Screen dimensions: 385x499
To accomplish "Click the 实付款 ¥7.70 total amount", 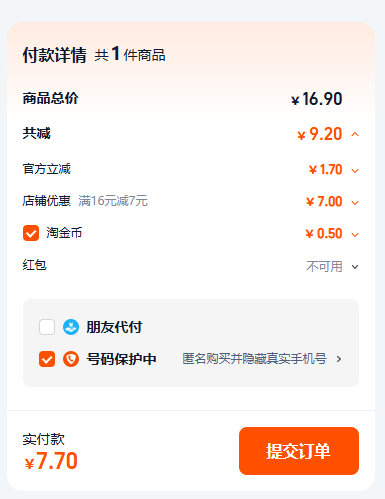I will (51, 461).
